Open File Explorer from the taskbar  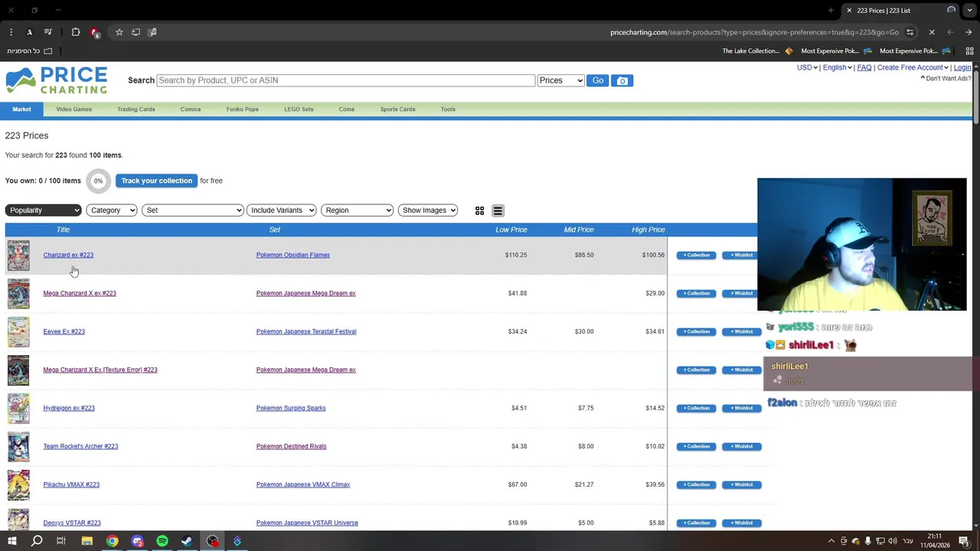point(87,541)
